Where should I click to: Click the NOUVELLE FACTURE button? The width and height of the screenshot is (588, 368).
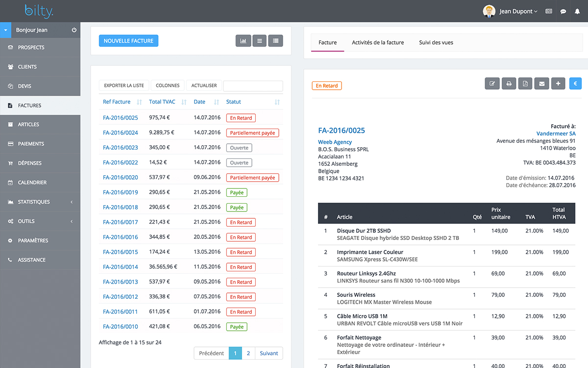[x=128, y=41]
